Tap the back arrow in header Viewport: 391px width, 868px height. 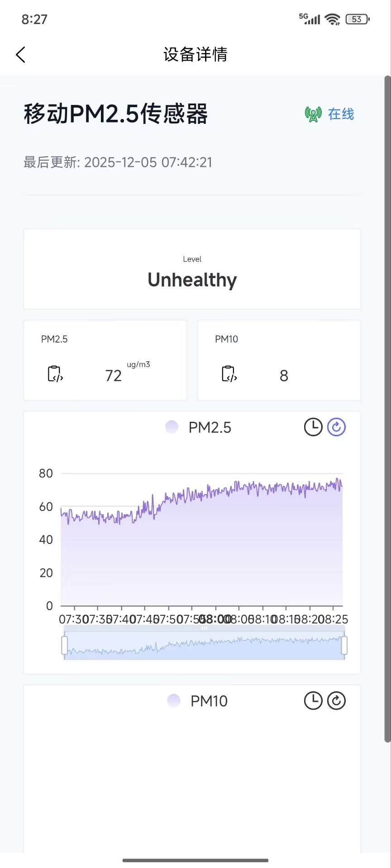(x=21, y=55)
